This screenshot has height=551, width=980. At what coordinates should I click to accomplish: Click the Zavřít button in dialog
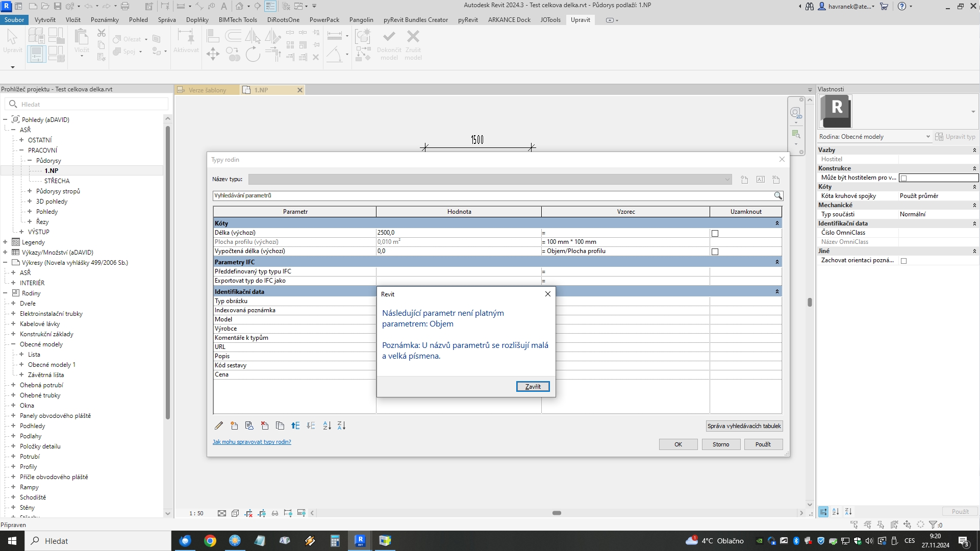(533, 386)
